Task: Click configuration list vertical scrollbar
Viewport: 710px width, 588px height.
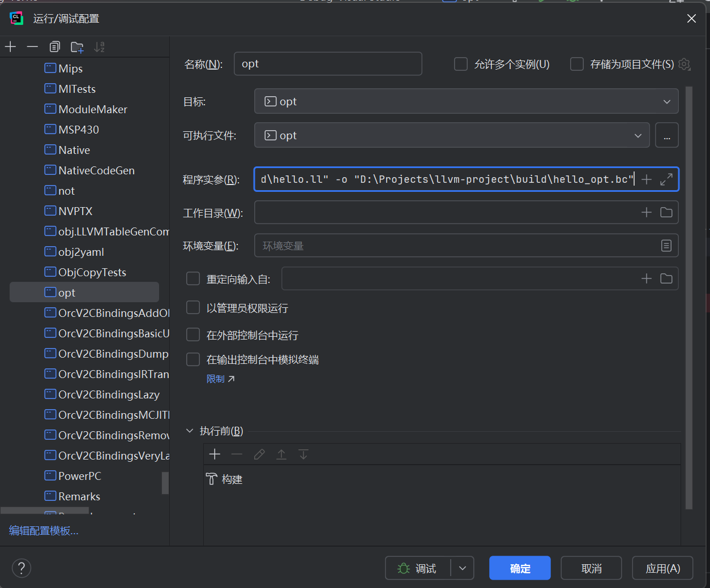Action: (165, 483)
